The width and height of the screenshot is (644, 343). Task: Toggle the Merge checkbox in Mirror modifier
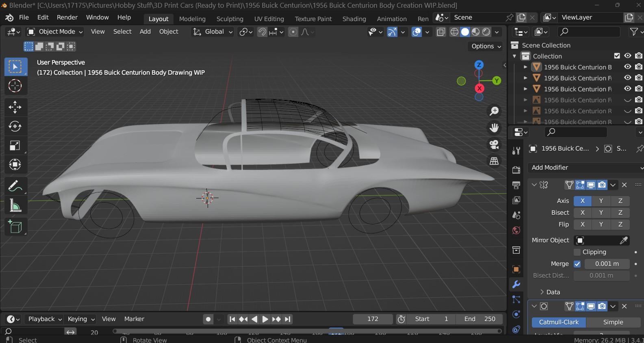click(x=577, y=264)
